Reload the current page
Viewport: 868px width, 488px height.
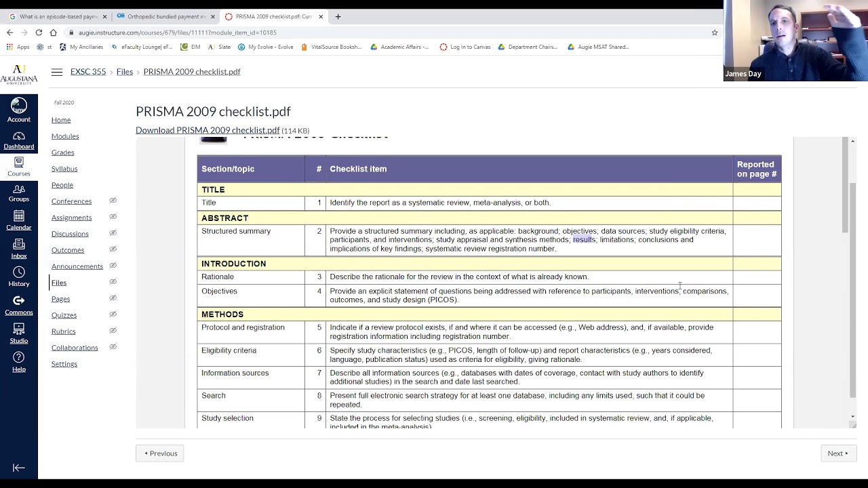tap(39, 33)
